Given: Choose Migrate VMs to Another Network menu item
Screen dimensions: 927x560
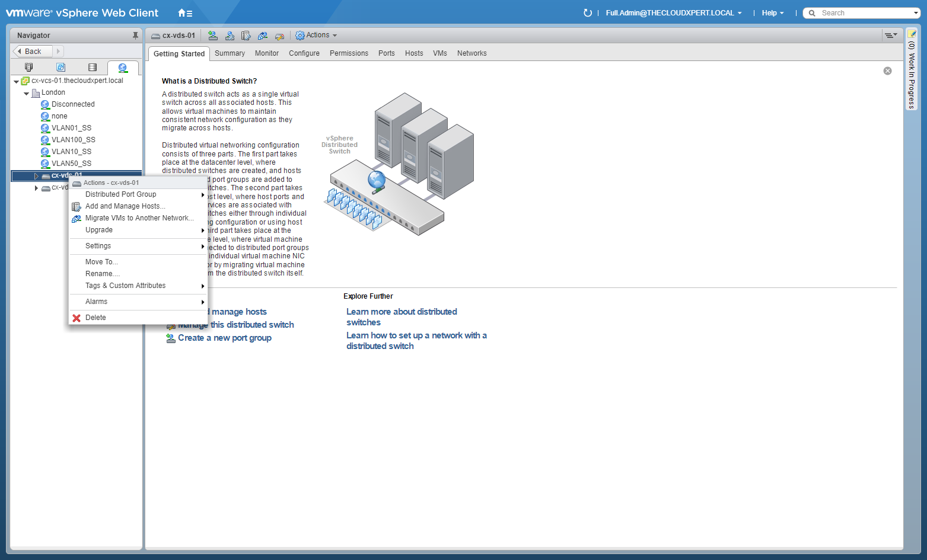Looking at the screenshot, I should coord(139,218).
